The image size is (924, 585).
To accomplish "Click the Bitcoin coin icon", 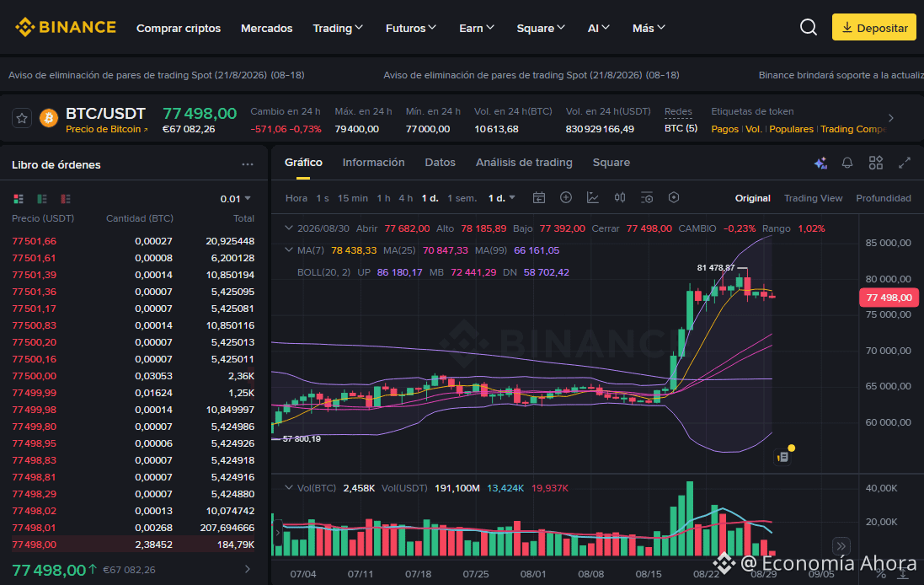I will [49, 118].
